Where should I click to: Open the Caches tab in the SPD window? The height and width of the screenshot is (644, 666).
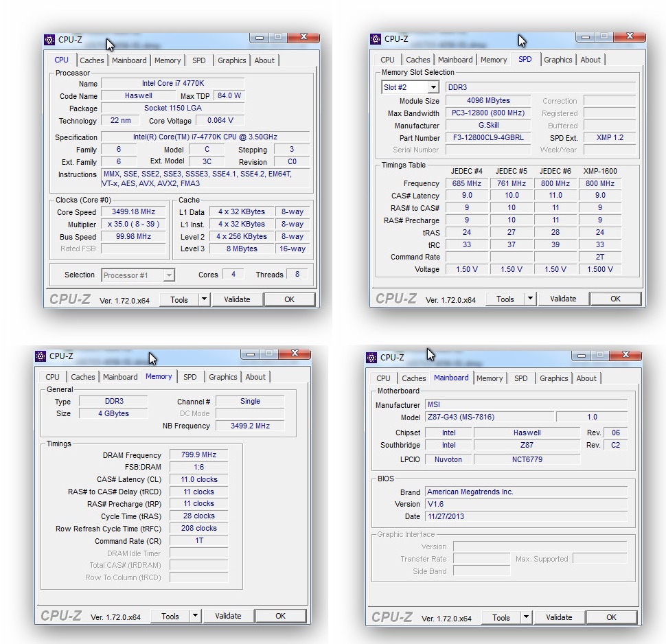pyautogui.click(x=418, y=60)
